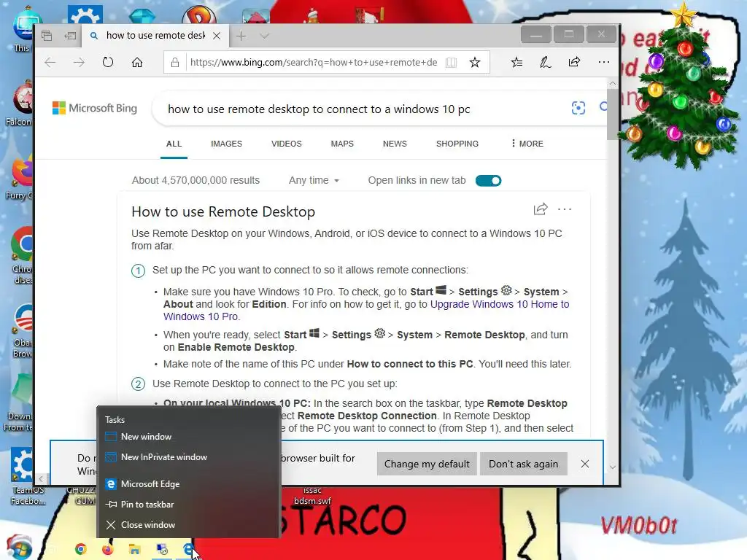Share this page via the toolbar share icon
The image size is (747, 560).
tap(575, 62)
